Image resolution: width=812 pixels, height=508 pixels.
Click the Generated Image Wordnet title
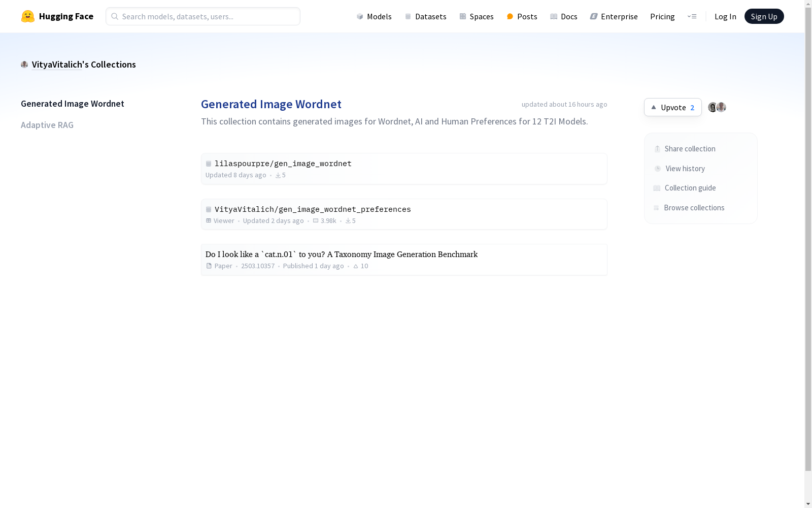tap(271, 104)
